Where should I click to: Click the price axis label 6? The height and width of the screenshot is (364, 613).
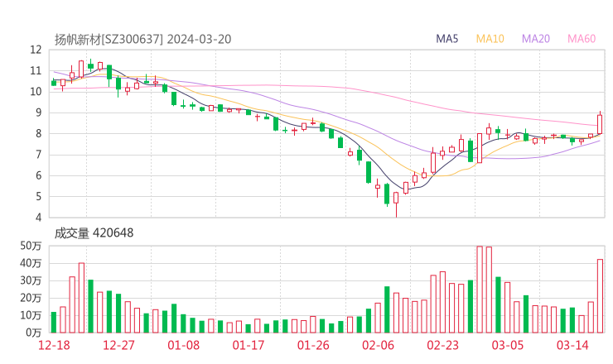click(38, 175)
